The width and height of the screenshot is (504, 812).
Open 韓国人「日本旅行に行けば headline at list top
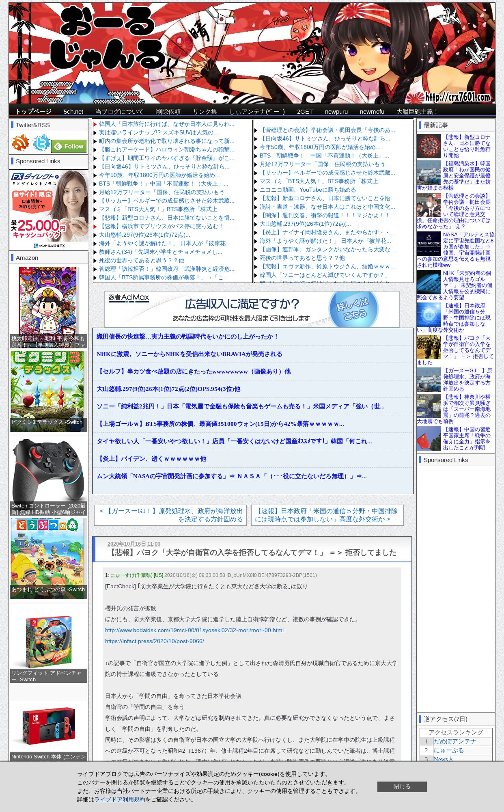pos(167,124)
